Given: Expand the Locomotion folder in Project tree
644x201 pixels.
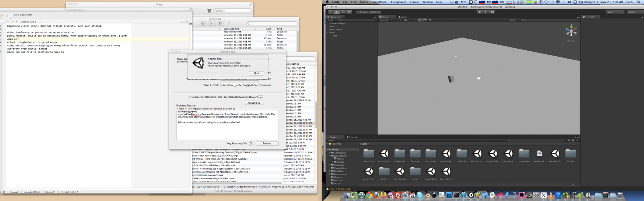Looking at the screenshot, I should click(330, 174).
